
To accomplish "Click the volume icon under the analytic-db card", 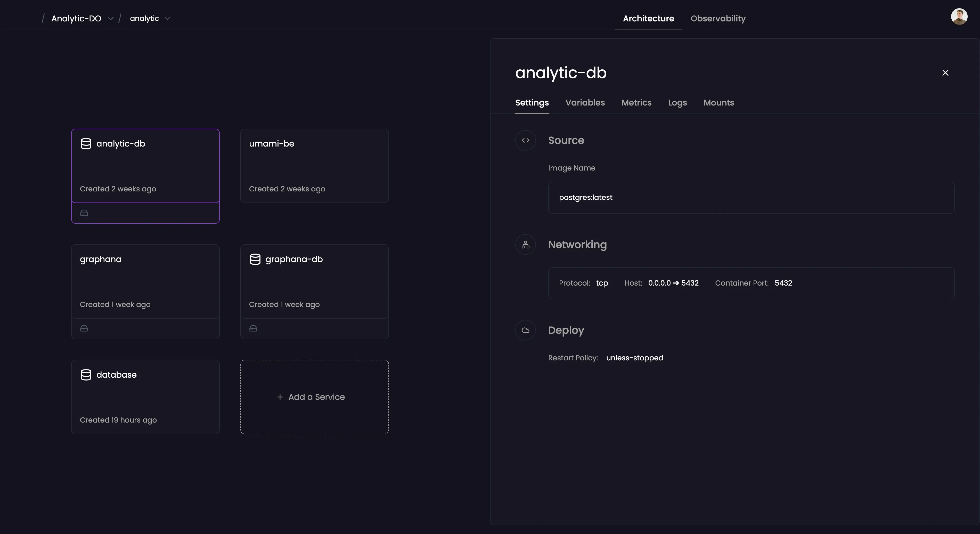I will 84,213.
